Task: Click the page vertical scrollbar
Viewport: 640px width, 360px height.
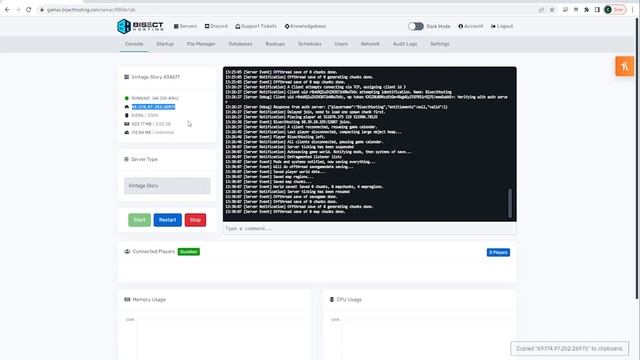Action: pos(637,159)
